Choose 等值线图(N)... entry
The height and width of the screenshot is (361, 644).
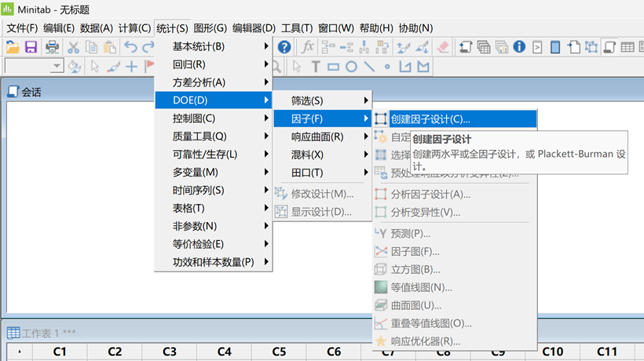point(455,287)
